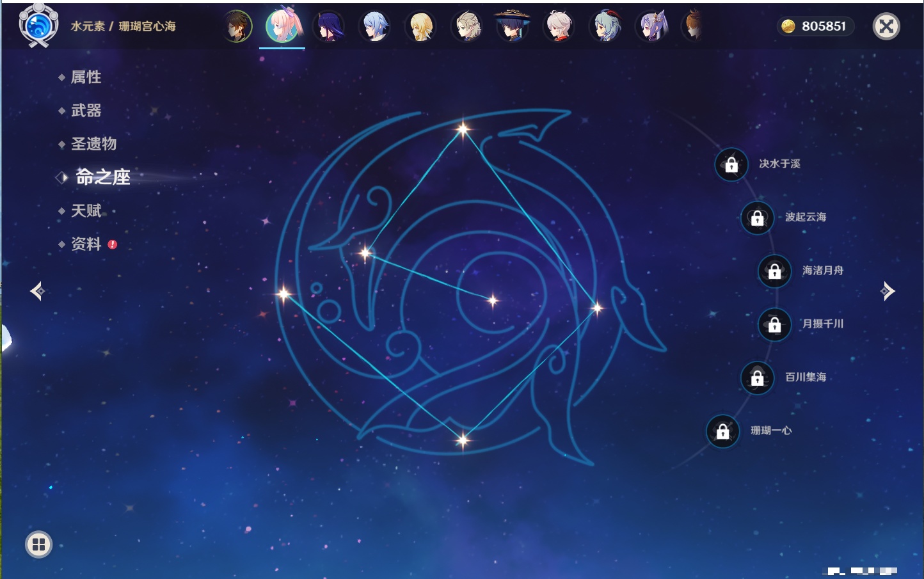Click the gold Mora coin icon
Screen dimensions: 924x579
[788, 26]
